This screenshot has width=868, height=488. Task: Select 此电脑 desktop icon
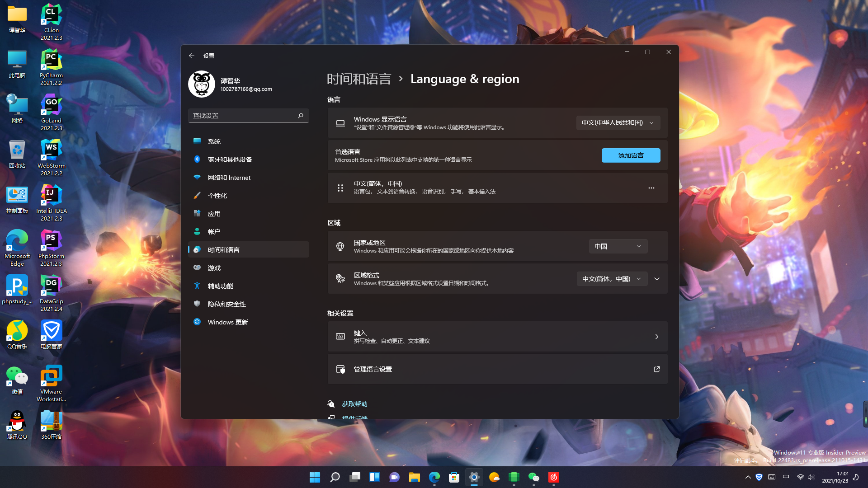point(17,64)
